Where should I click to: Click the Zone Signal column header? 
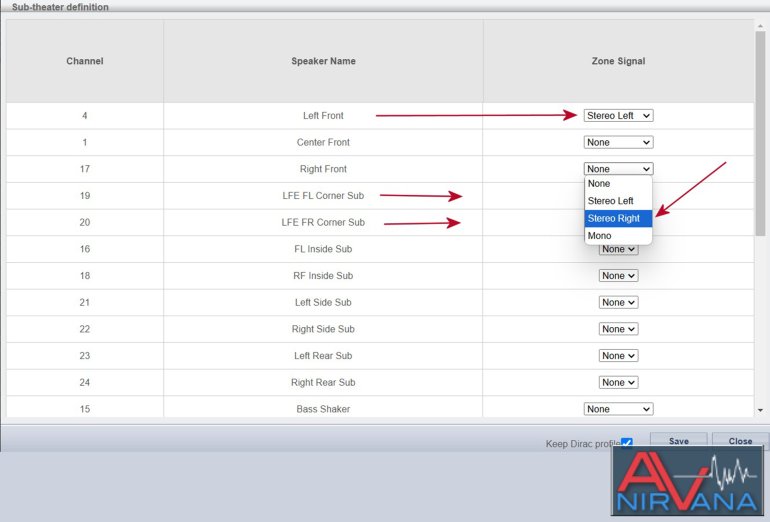click(x=618, y=61)
